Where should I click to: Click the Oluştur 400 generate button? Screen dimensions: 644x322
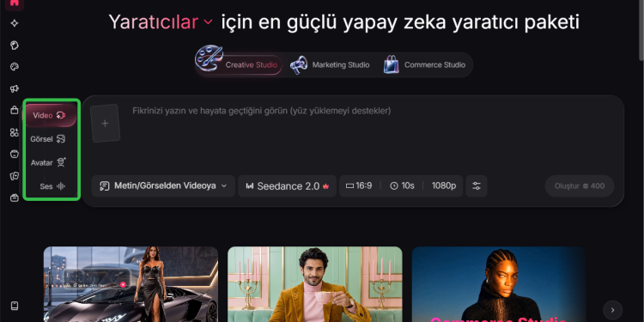[580, 186]
